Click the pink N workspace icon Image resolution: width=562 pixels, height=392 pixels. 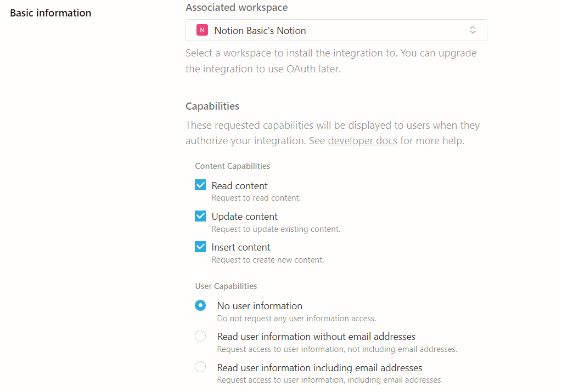pos(202,30)
